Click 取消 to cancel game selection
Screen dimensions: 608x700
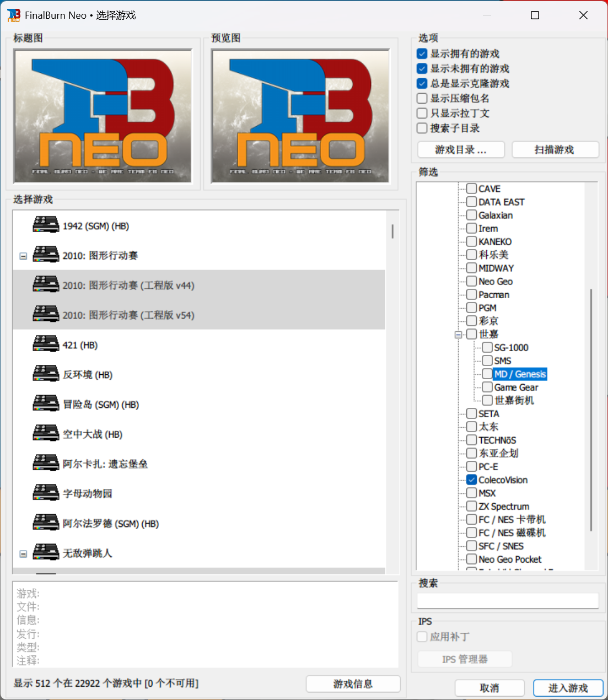489,688
